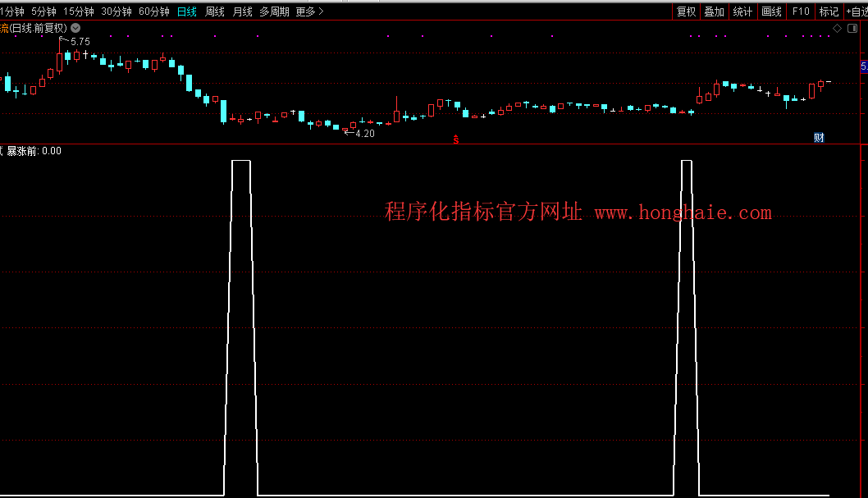Click the 复权 adjustment button

[x=686, y=11]
